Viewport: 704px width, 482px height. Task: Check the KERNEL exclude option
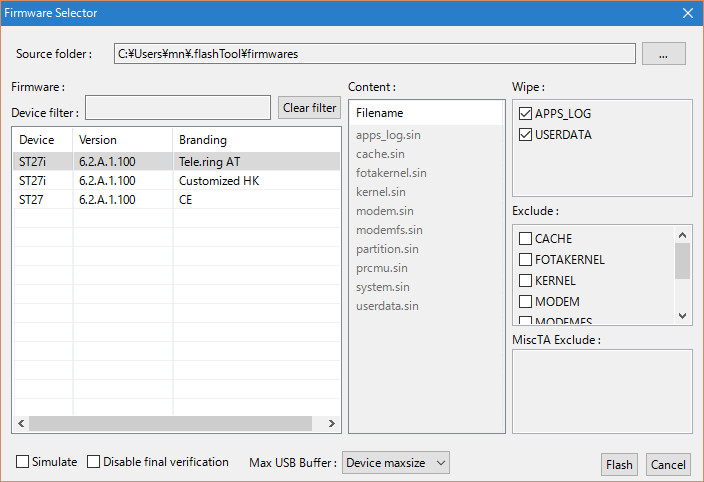click(526, 281)
